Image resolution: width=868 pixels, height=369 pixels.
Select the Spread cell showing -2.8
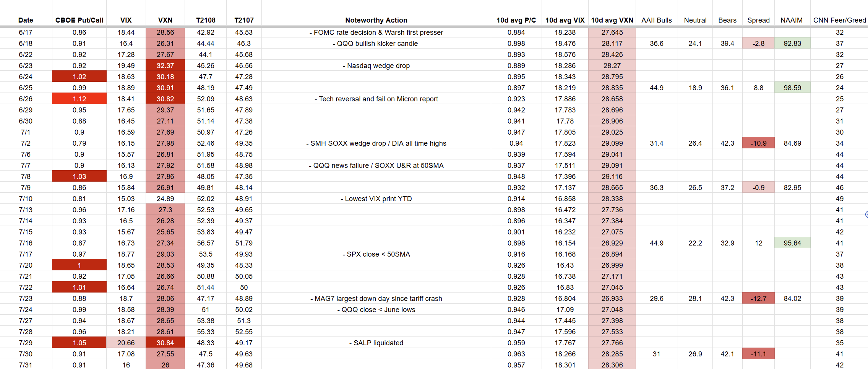click(x=758, y=44)
